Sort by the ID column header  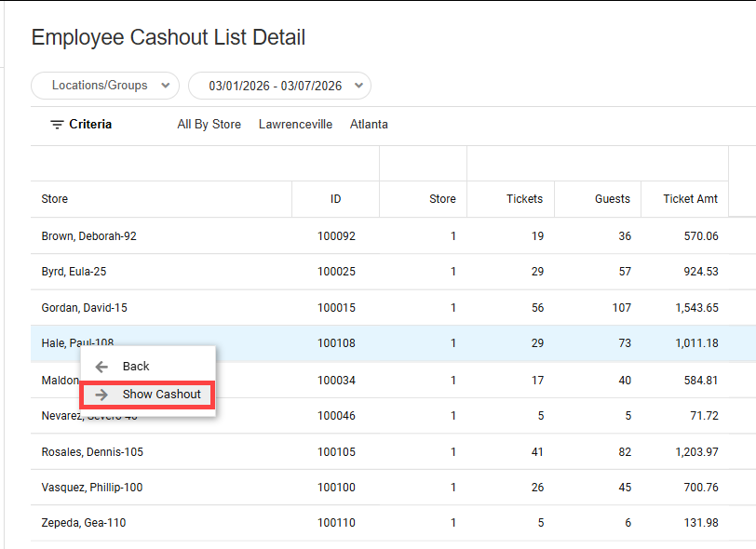pos(335,199)
